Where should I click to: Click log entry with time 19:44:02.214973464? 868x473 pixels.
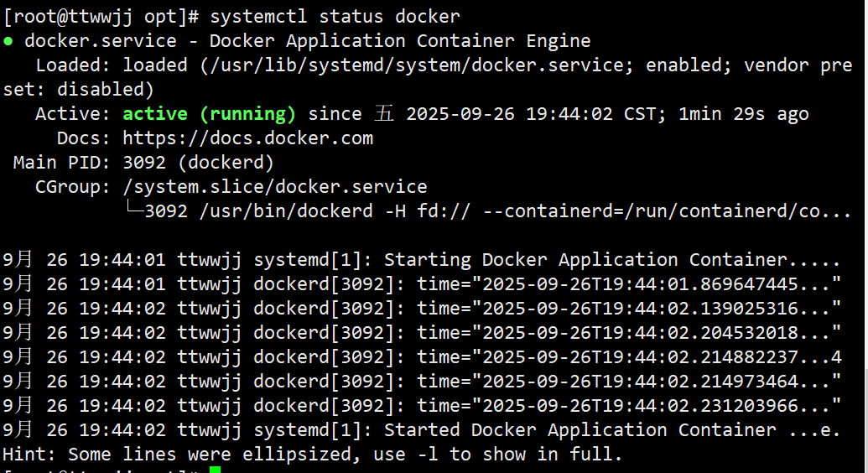pyautogui.click(x=422, y=382)
